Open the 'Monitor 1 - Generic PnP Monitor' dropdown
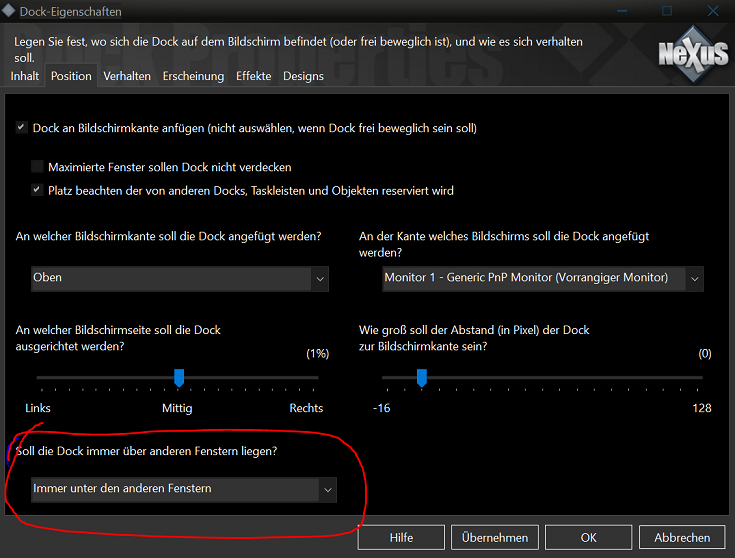 tap(543, 278)
